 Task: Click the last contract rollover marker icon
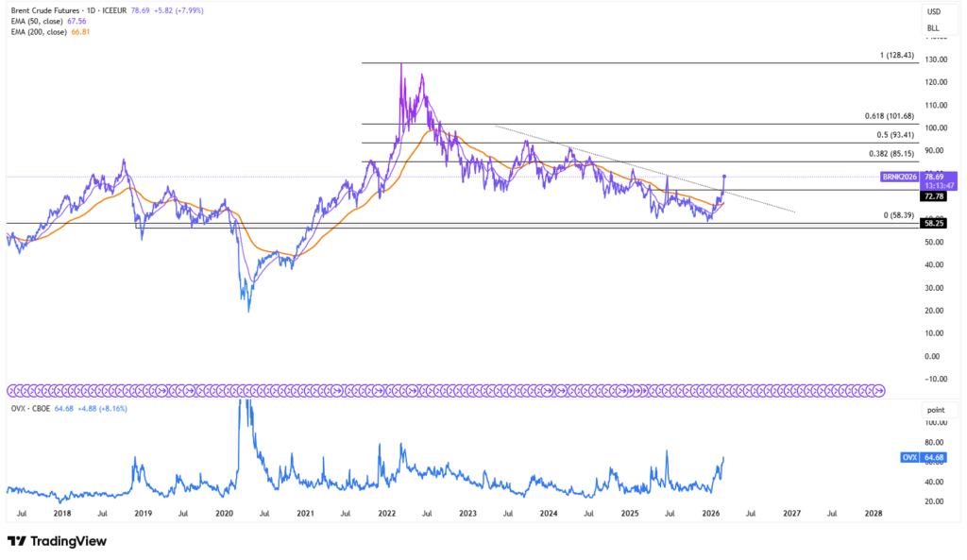(x=880, y=390)
